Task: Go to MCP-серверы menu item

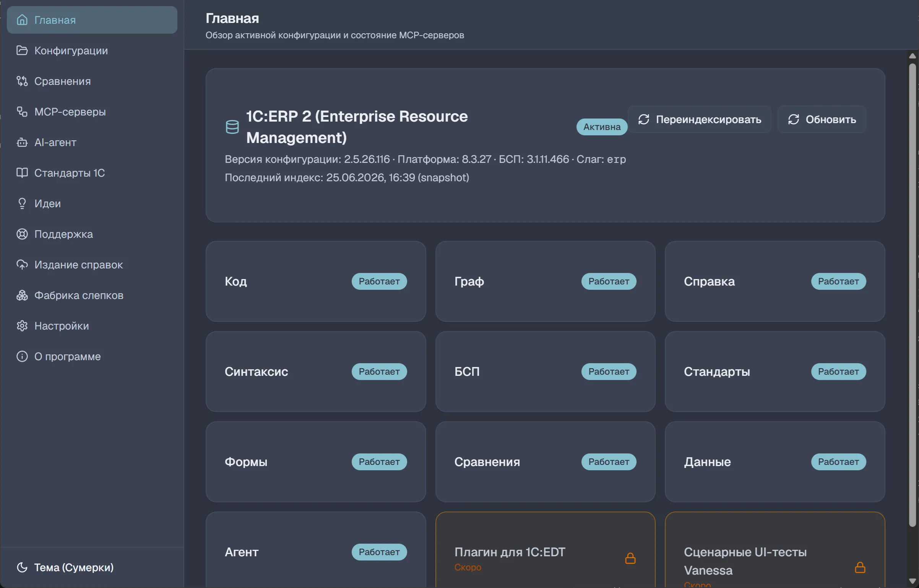Action: [92, 112]
